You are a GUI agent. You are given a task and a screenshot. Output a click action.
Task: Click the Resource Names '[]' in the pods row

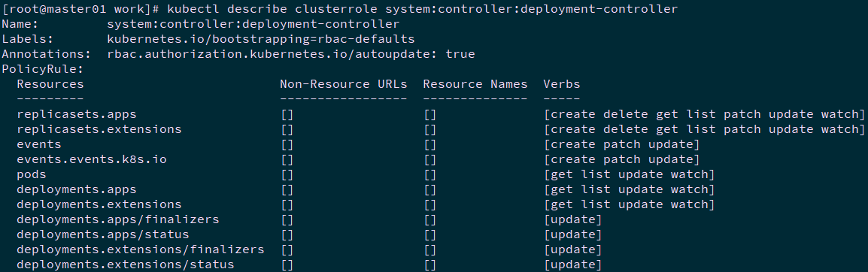[x=430, y=174]
